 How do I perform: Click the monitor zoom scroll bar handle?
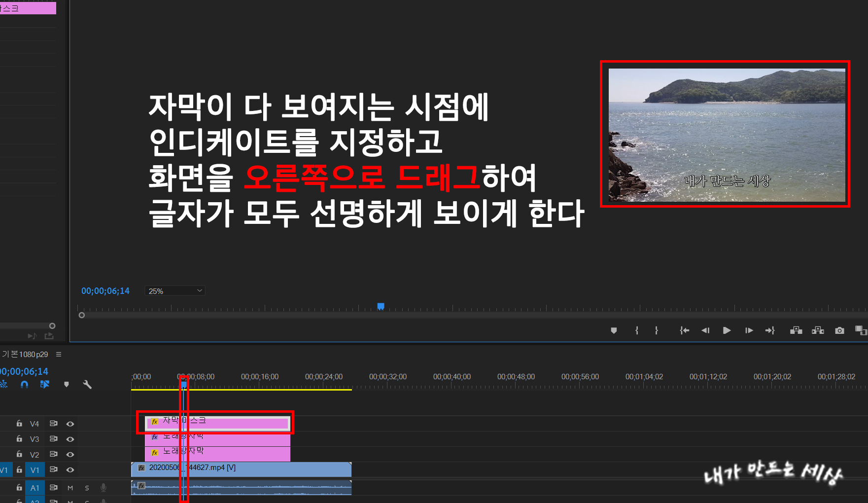click(x=82, y=315)
